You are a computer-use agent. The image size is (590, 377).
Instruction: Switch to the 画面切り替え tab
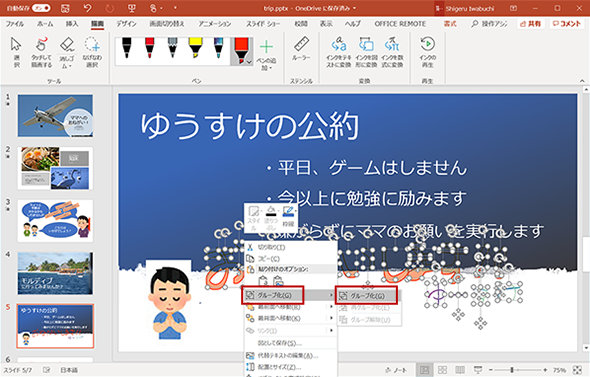point(167,24)
